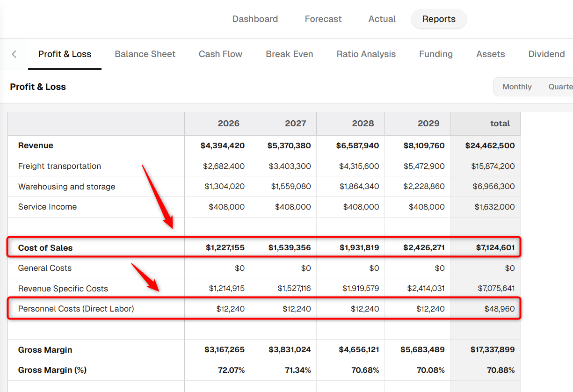Screen dimensions: 573x392
Task: Toggle the Monthly view option
Action: coord(517,87)
